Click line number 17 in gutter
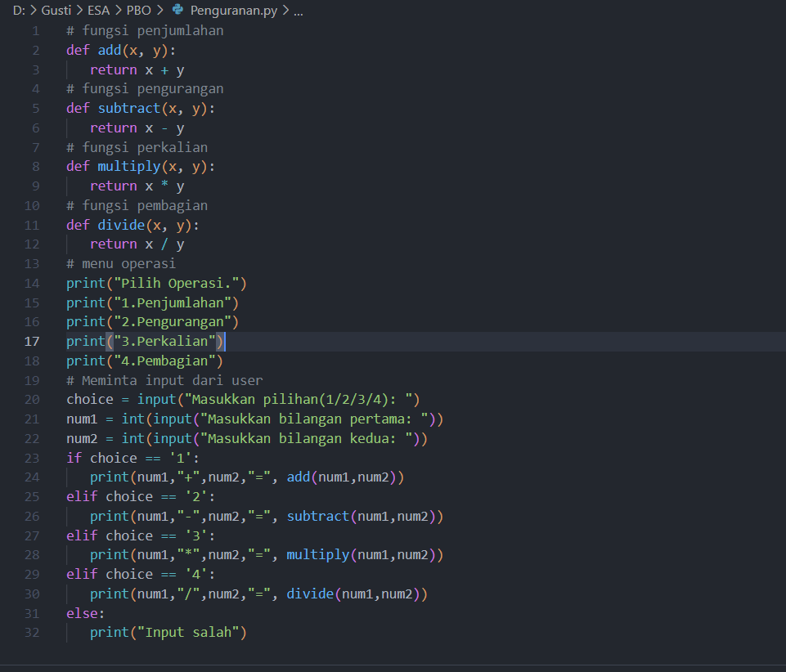The width and height of the screenshot is (786, 672). 32,342
